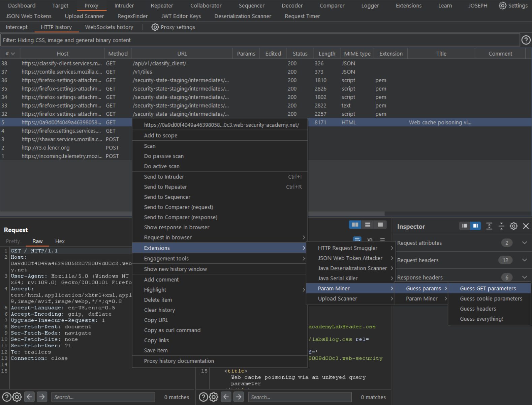Go to next match in request search
This screenshot has width=532, height=405.
click(x=42, y=397)
